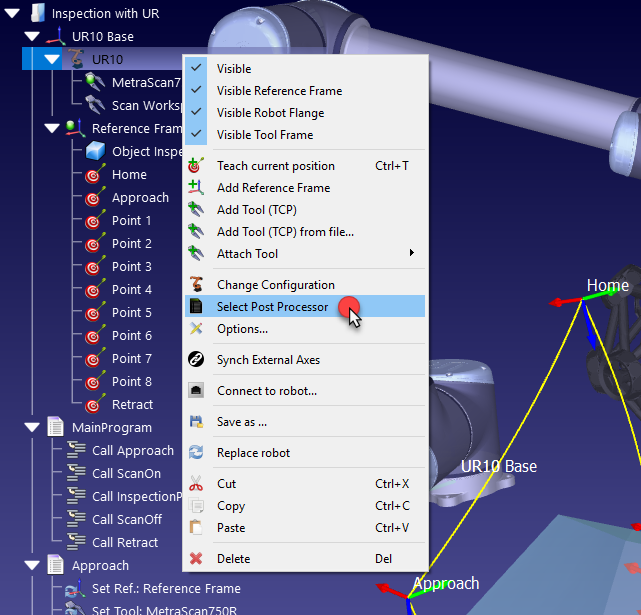The width and height of the screenshot is (641, 615).
Task: Click Save as ... in context menu
Action: coord(241,422)
